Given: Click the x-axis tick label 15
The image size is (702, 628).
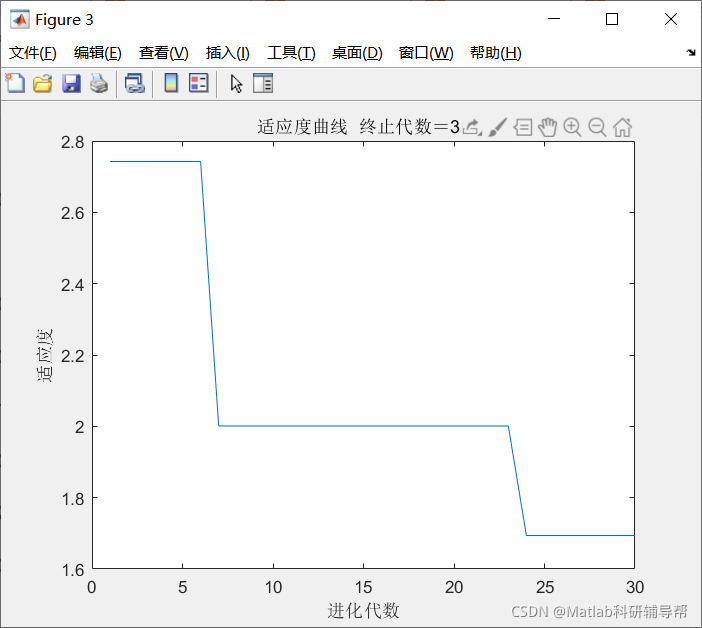Looking at the screenshot, I should [x=363, y=587].
